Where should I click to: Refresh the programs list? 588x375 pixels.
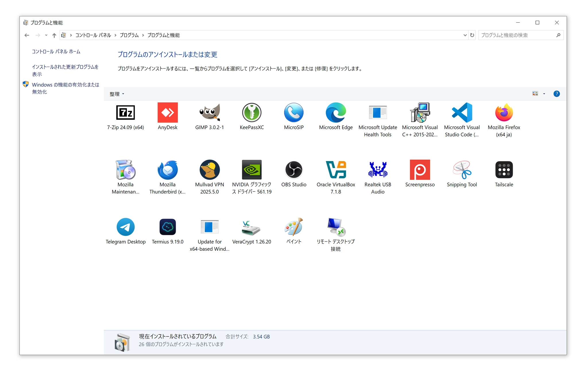pyautogui.click(x=472, y=35)
